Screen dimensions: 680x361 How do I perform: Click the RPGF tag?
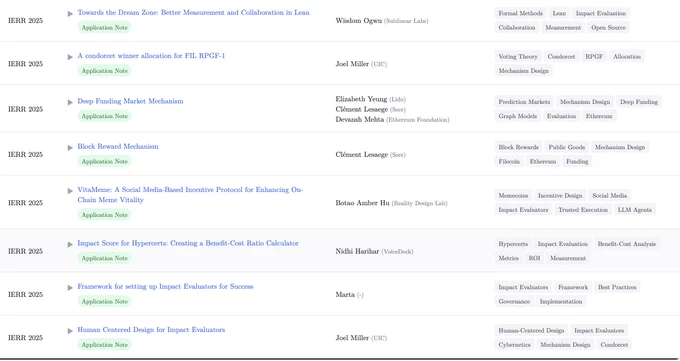tap(594, 56)
